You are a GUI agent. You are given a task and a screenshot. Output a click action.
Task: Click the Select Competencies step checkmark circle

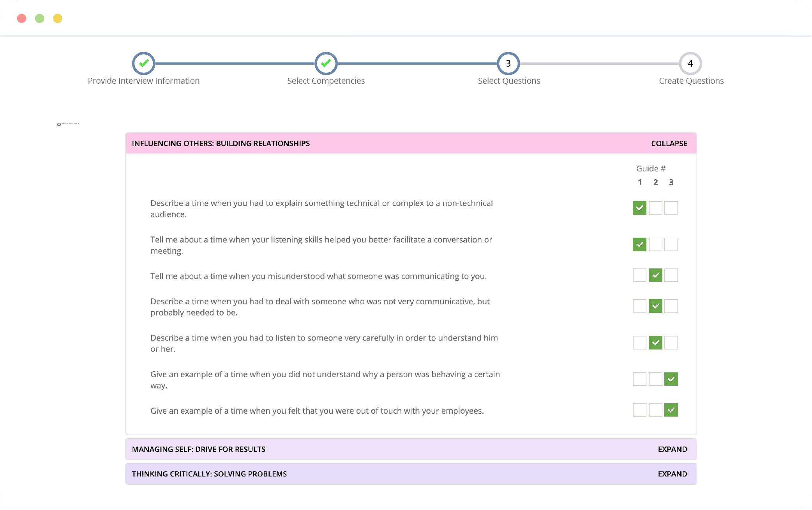326,63
